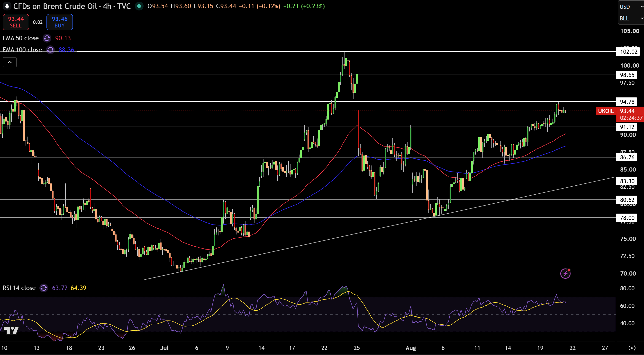Viewport: 644px width, 355px height.
Task: Click the blue 93.46 BUY button
Action: pos(60,22)
